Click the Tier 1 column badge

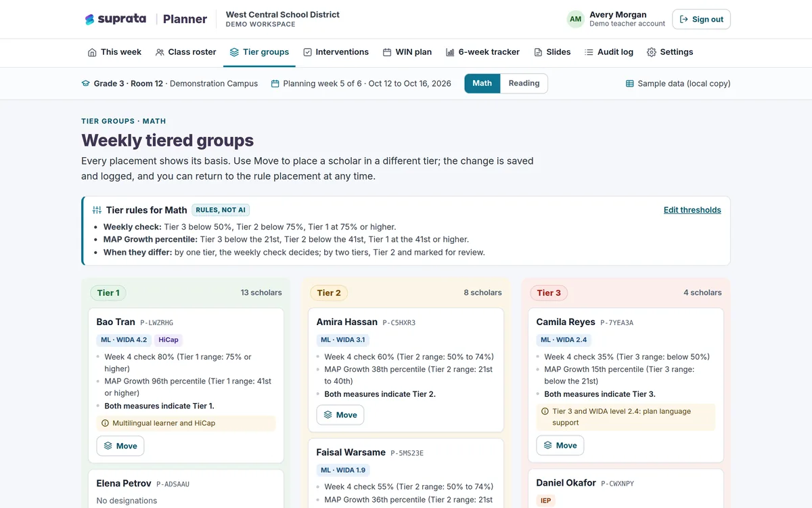108,293
